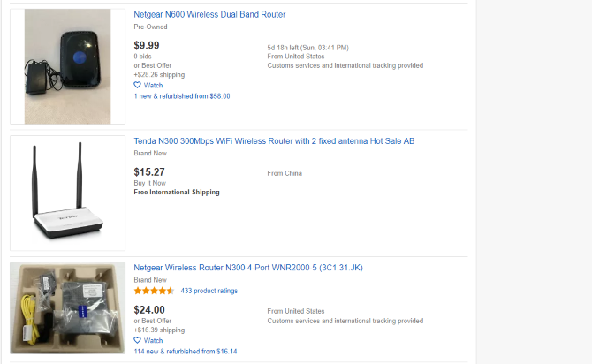
Task: Click the heart icon on the Netgear N300 WNR2000-5 listing
Action: [x=137, y=340]
